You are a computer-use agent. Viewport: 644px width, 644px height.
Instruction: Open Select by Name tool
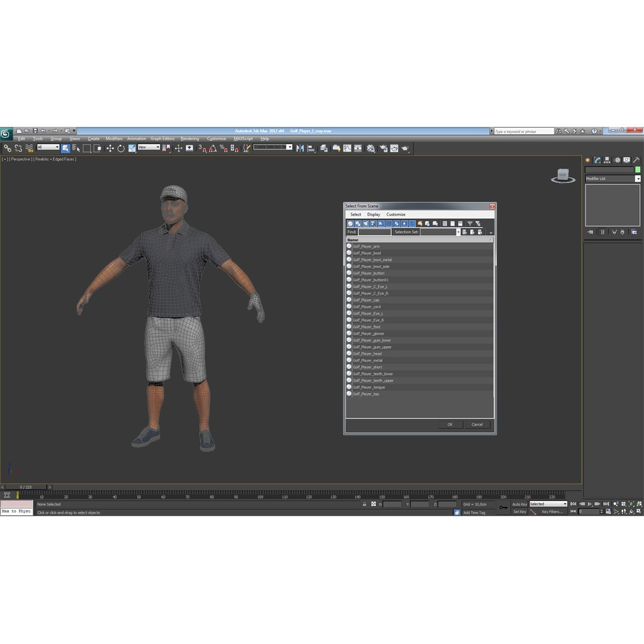coord(76,148)
